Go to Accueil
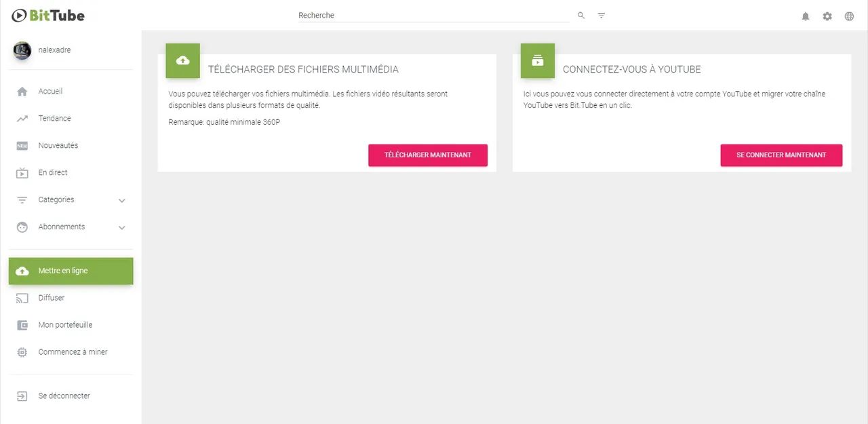The height and width of the screenshot is (424, 868). 71,92
